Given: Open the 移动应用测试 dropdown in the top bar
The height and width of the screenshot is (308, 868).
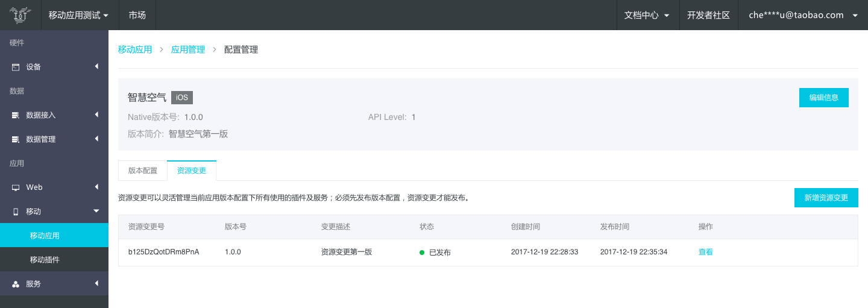Looking at the screenshot, I should (x=79, y=15).
